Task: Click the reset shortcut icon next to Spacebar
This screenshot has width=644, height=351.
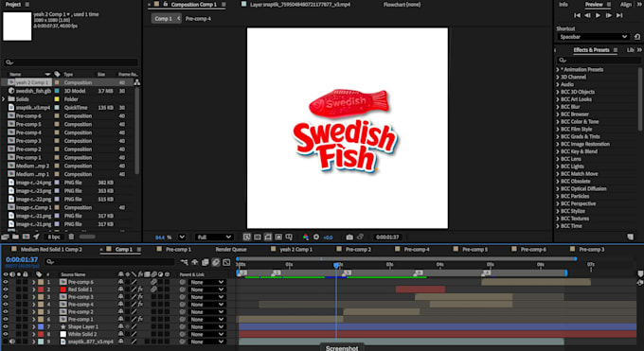Action: [x=637, y=37]
